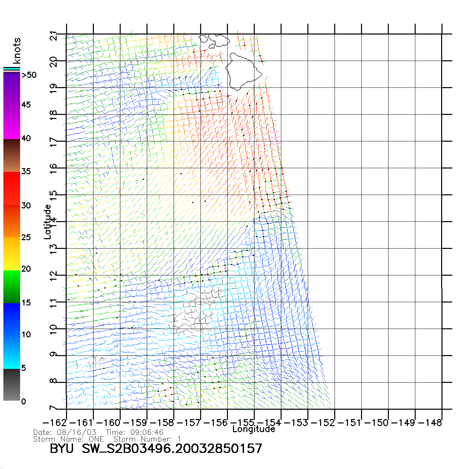Select the "Longitude" axis label
The height and width of the screenshot is (469, 476).
point(254,429)
